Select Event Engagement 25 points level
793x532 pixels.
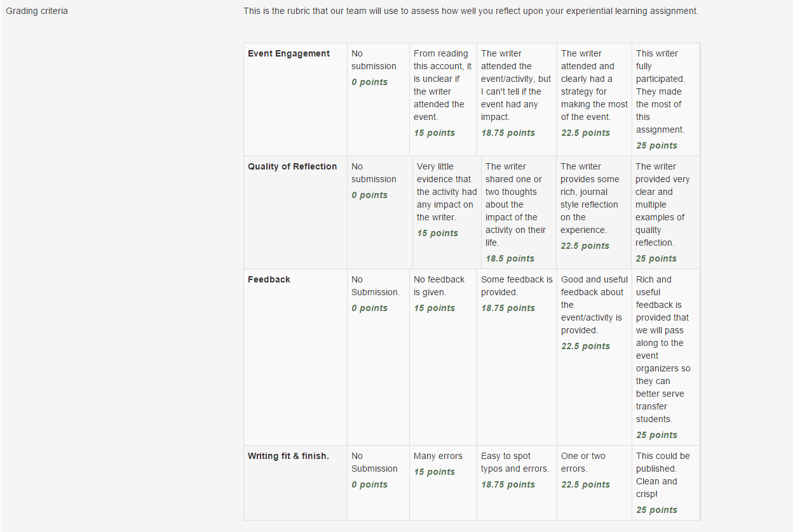(x=666, y=100)
